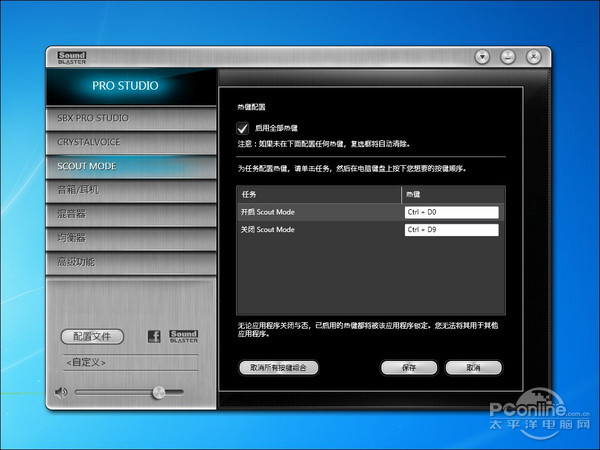Click the PRO STUDIO header banner
Image resolution: width=600 pixels, height=450 pixels.
(131, 86)
